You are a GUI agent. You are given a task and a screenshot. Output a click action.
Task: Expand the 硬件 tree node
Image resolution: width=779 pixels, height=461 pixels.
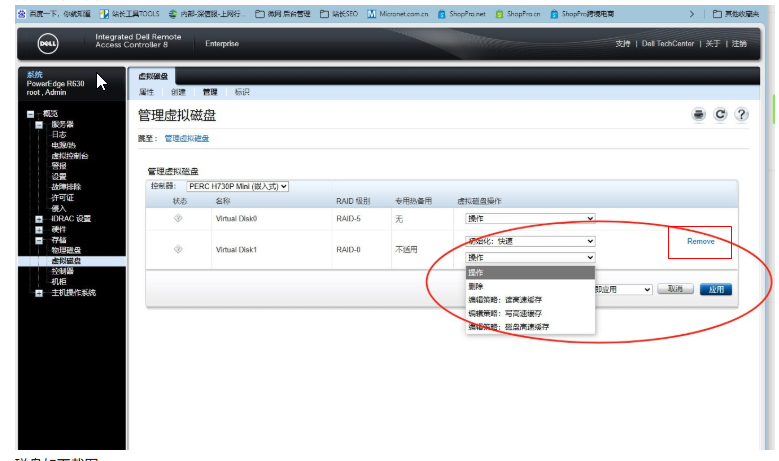(x=39, y=229)
